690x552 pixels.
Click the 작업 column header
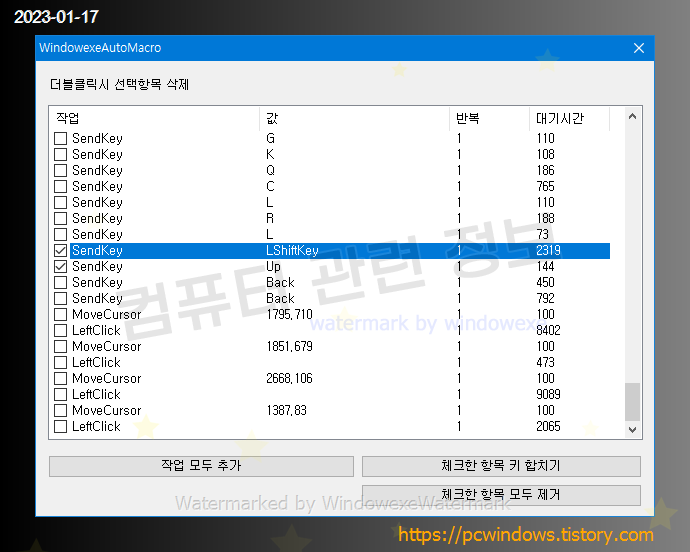[x=154, y=118]
